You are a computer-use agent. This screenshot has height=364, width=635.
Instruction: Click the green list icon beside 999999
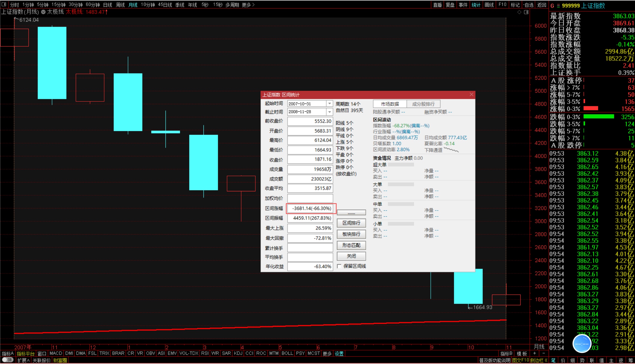[x=558, y=6]
